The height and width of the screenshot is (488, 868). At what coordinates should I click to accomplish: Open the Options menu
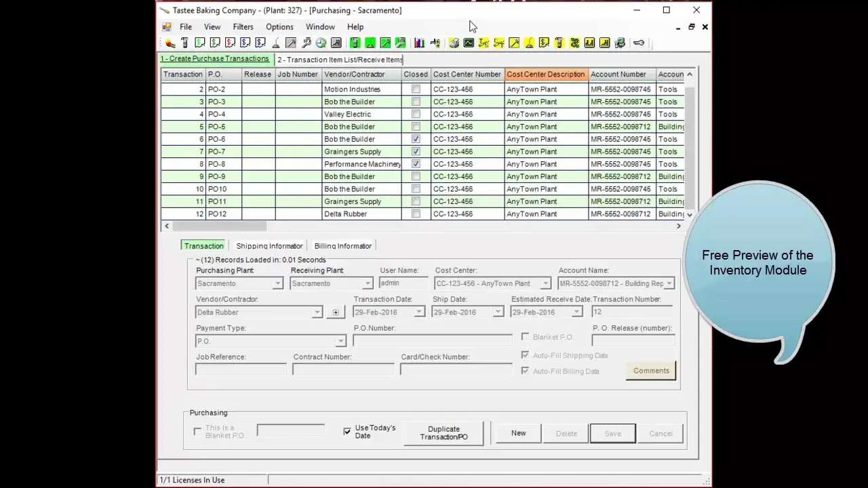click(x=279, y=26)
